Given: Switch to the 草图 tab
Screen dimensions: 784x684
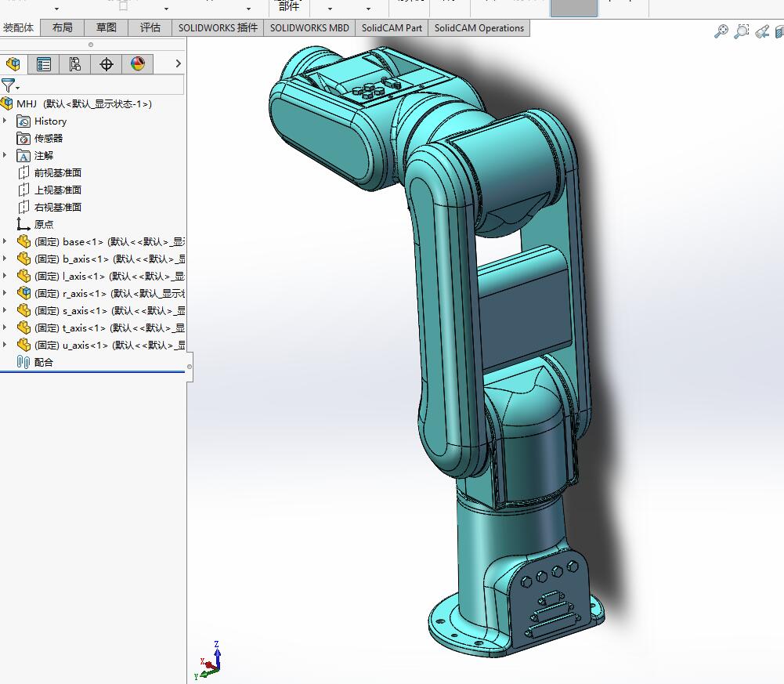Looking at the screenshot, I should [x=106, y=28].
